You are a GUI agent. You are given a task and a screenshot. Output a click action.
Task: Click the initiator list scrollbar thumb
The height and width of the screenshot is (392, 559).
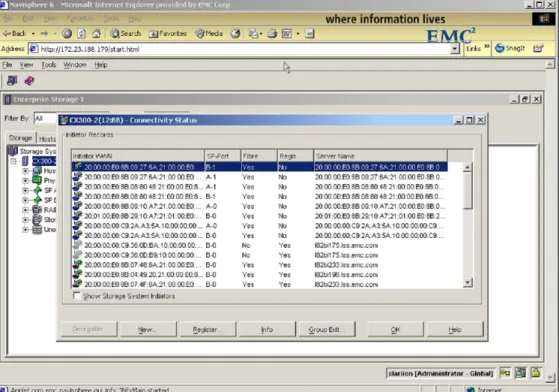coord(467,190)
